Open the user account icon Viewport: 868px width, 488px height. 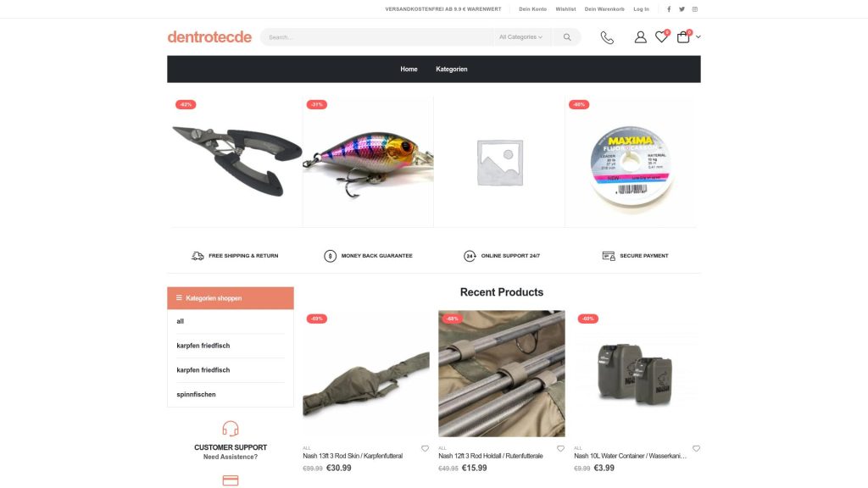click(x=640, y=37)
